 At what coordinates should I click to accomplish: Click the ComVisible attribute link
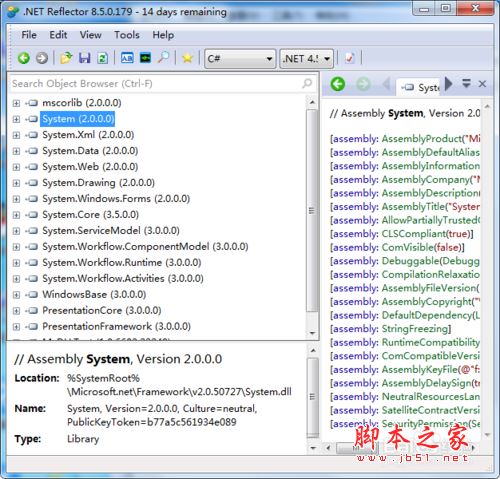(408, 247)
